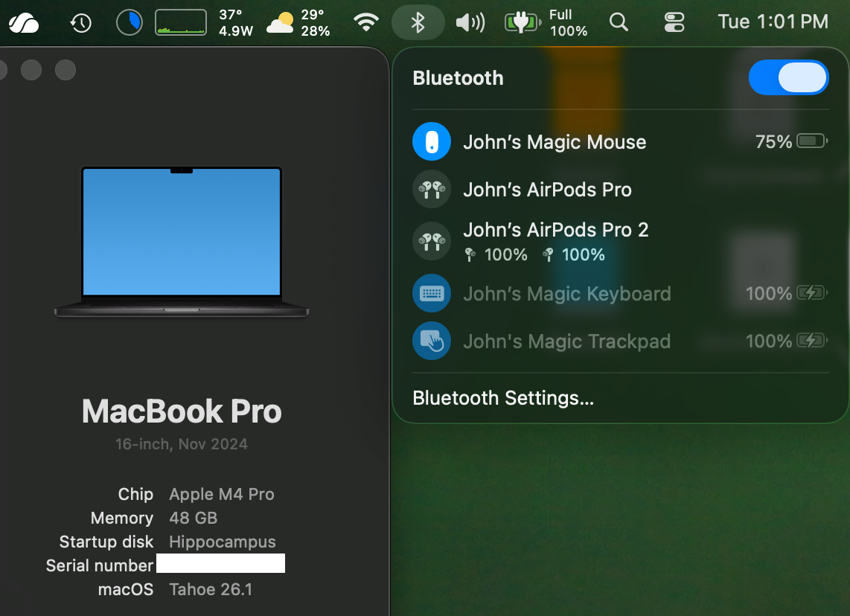The width and height of the screenshot is (850, 616).
Task: Click the weather cloud-sun menu bar icon
Action: pos(280,23)
